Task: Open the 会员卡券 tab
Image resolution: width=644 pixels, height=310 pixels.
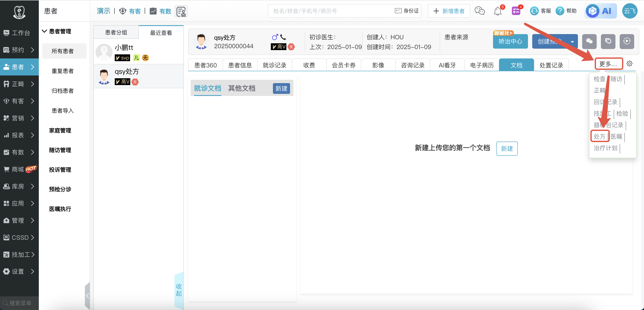Action: 344,65
